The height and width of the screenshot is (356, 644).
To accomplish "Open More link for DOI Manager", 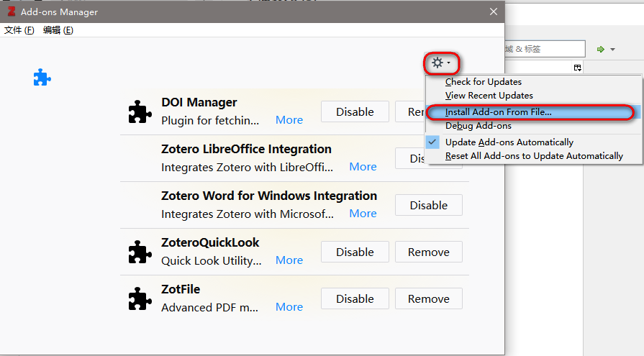I will tap(289, 120).
